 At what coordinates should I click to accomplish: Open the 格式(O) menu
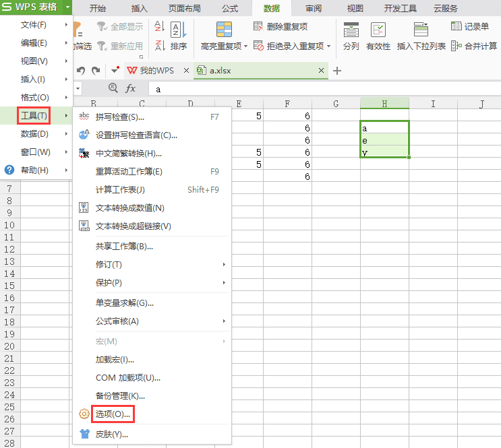coord(36,98)
